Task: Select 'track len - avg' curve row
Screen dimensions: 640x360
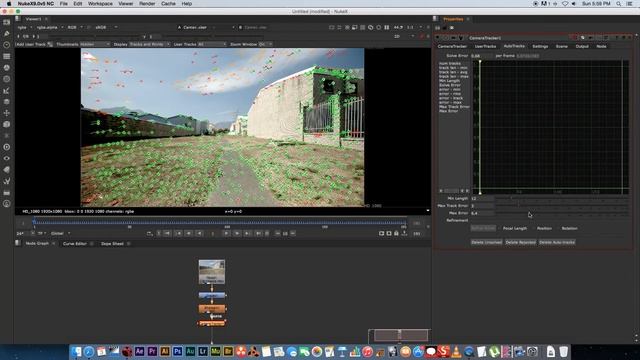Action: (x=453, y=72)
